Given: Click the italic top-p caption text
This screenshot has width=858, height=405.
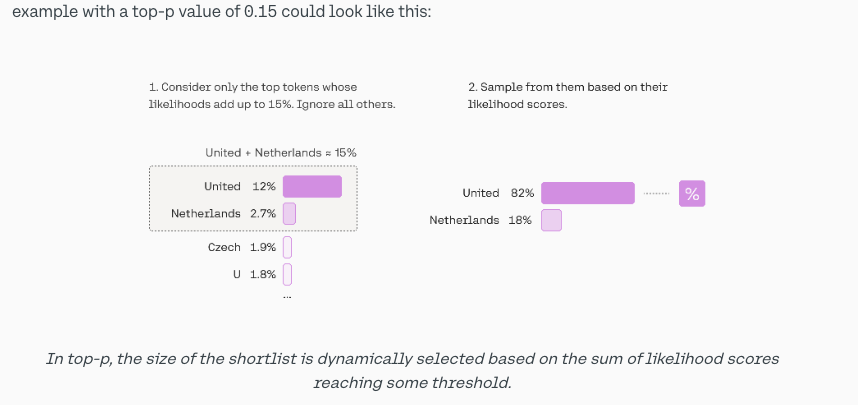Looking at the screenshot, I should (x=412, y=371).
